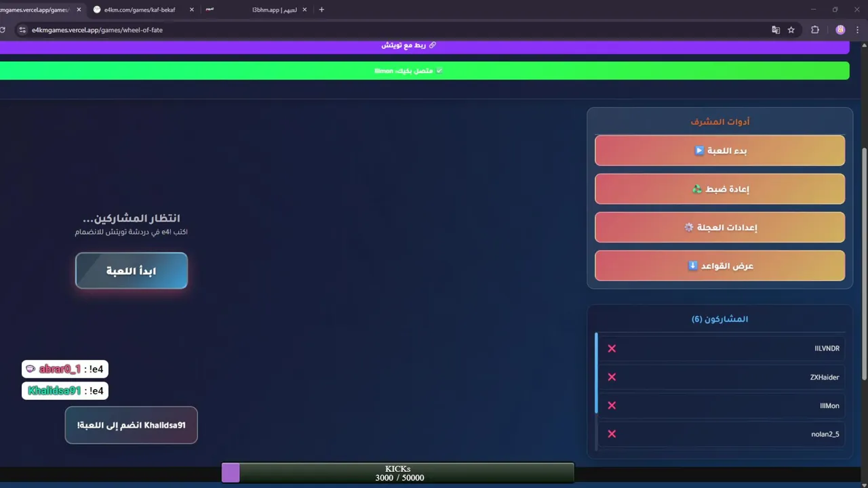Image resolution: width=868 pixels, height=488 pixels.
Task: Open the browser extensions puzzle icon
Action: pos(815,30)
